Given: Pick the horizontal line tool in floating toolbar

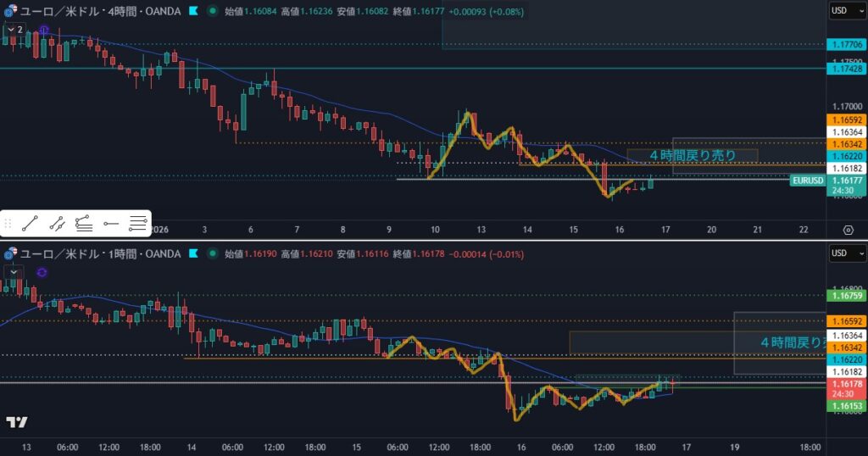Looking at the screenshot, I should click(137, 224).
